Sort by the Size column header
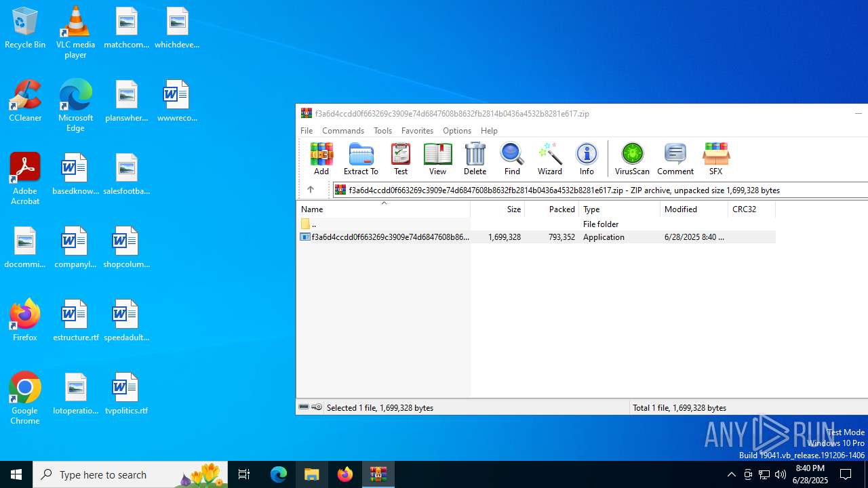868x488 pixels. (498, 209)
